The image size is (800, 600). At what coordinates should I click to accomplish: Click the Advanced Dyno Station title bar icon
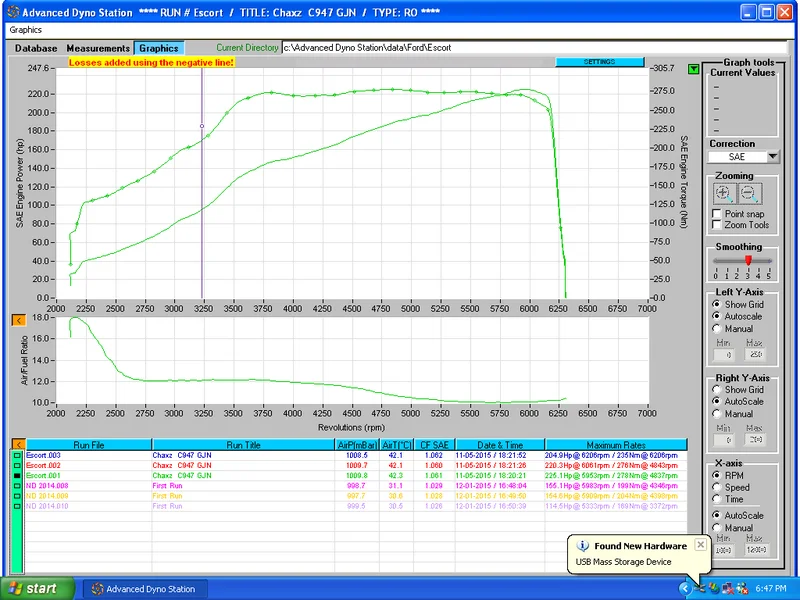14,12
